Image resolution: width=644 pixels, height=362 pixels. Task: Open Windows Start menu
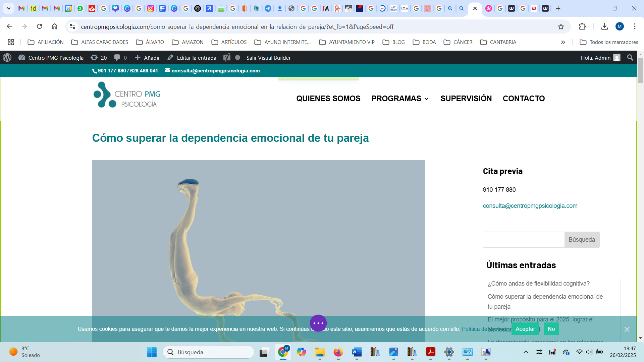152,352
